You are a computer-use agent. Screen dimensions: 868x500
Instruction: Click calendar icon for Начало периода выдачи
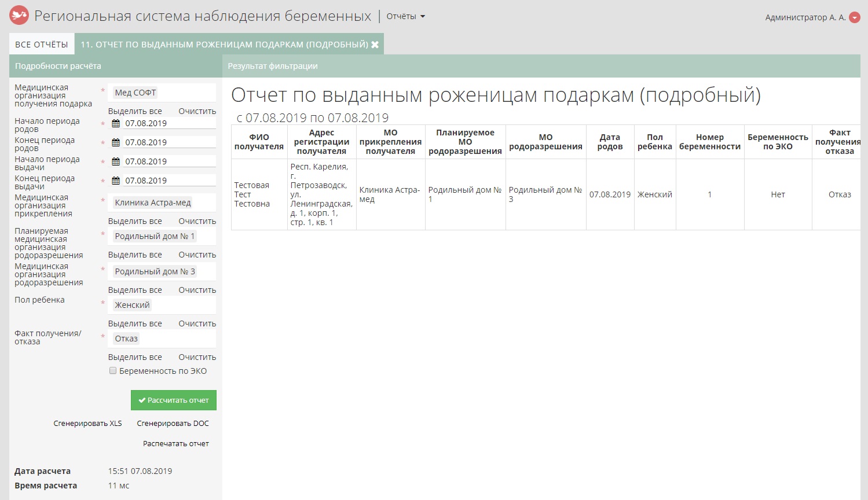[x=116, y=161]
